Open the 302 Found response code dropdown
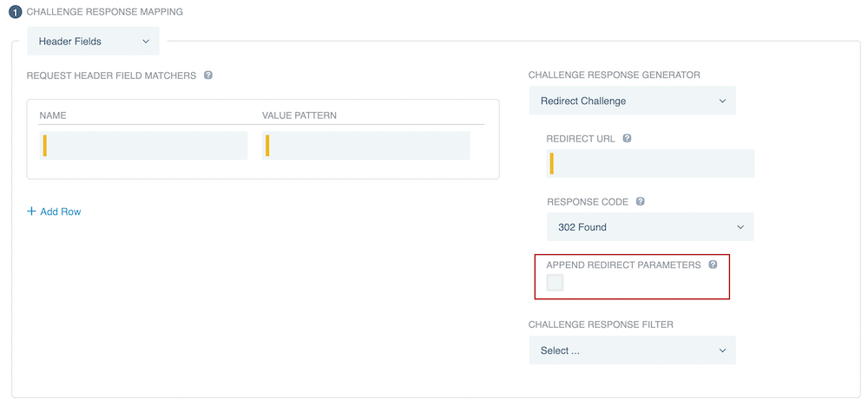Screen dimensions: 868x406 (x=649, y=227)
